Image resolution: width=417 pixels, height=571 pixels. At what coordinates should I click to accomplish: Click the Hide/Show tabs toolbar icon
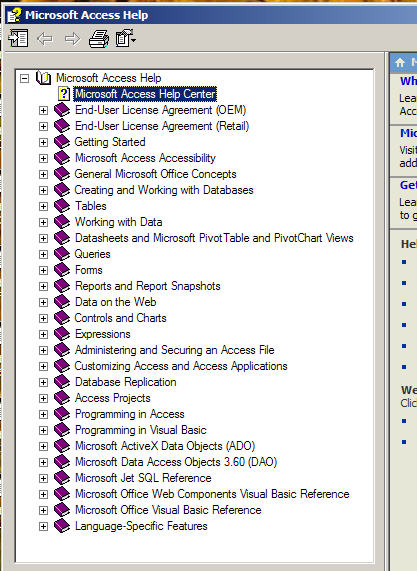18,38
